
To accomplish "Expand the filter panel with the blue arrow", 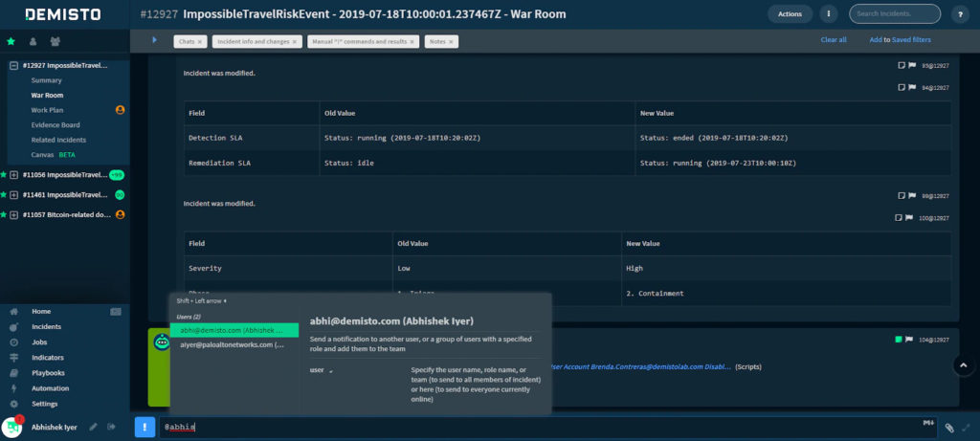I will [154, 40].
